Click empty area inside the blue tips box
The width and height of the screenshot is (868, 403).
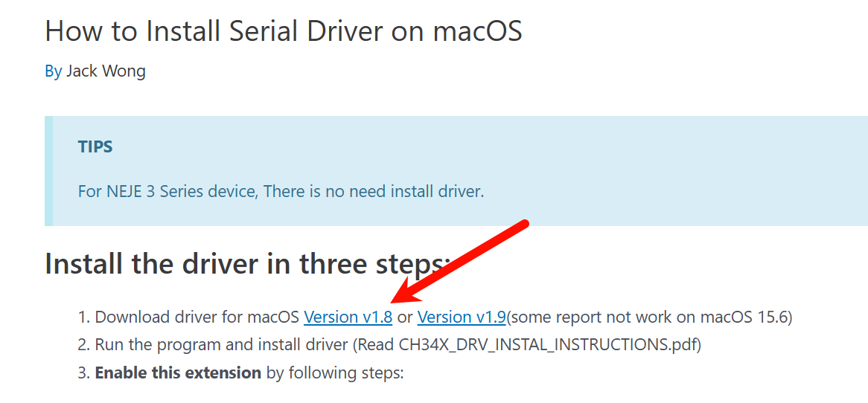pos(664,166)
